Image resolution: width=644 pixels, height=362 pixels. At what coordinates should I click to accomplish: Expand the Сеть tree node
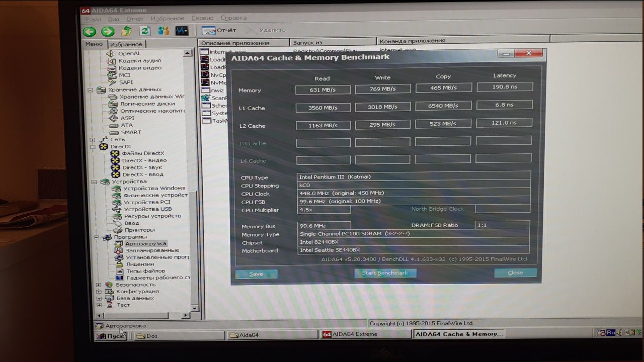[92, 140]
